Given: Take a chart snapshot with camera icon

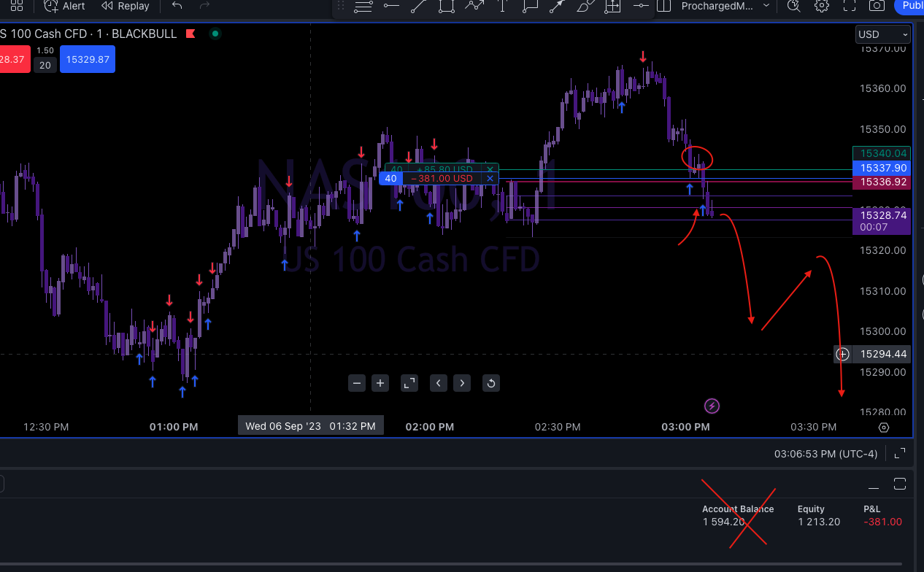Looking at the screenshot, I should tap(877, 6).
